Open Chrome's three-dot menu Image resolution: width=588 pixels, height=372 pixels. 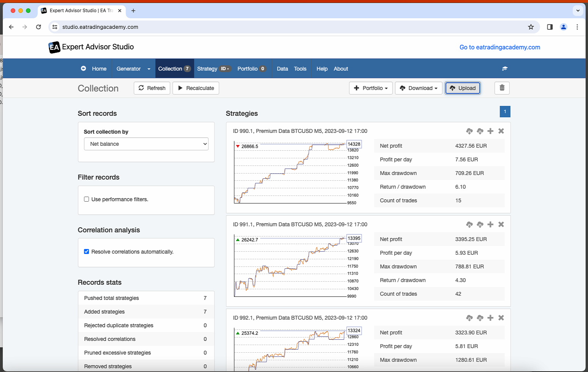[577, 27]
